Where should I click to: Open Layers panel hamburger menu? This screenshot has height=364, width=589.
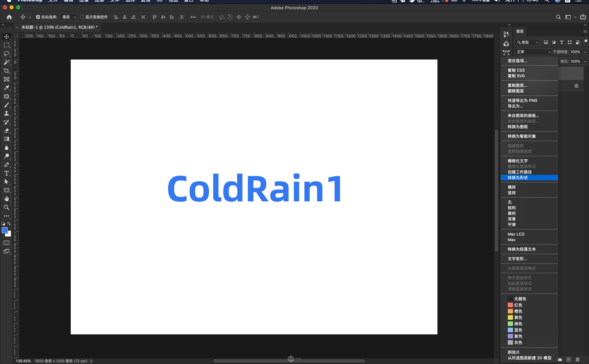pos(585,32)
